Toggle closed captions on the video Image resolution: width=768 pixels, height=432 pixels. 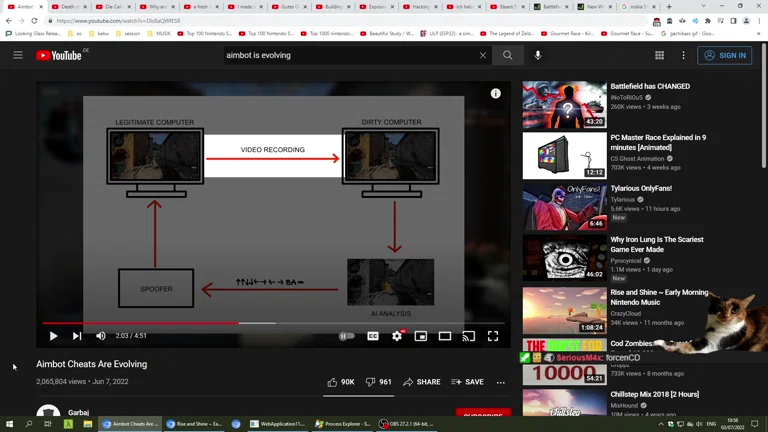pyautogui.click(x=373, y=337)
